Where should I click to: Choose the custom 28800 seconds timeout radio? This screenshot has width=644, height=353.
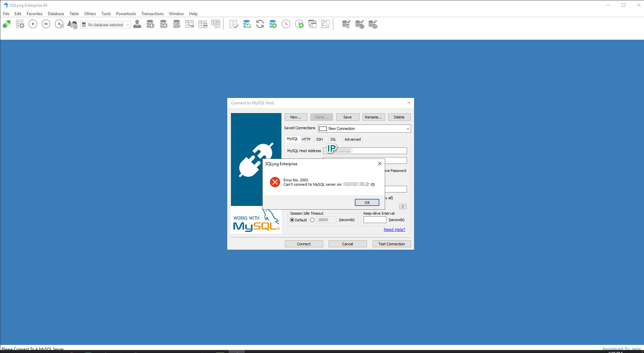(312, 220)
